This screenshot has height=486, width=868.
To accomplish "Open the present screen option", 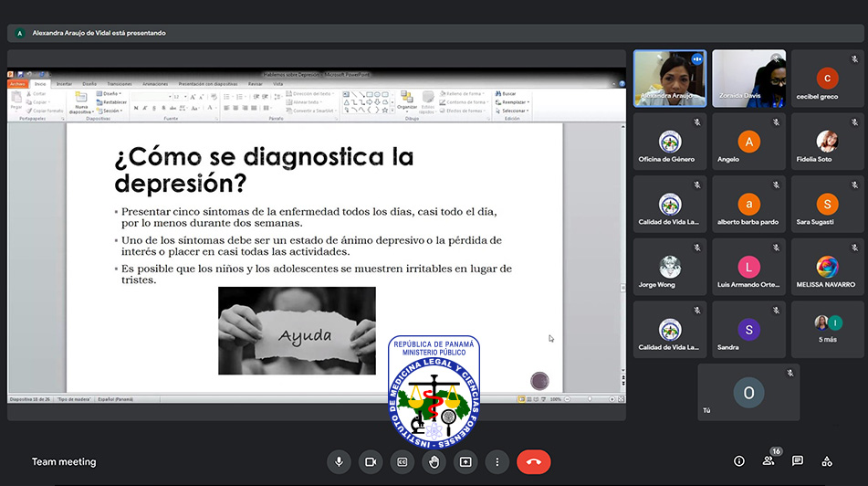I will click(x=465, y=461).
